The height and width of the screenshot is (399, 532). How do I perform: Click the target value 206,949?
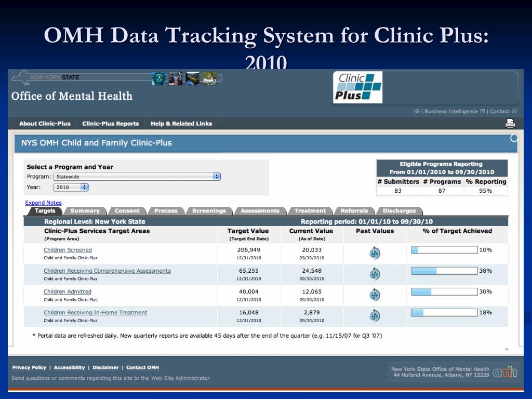pyautogui.click(x=249, y=250)
